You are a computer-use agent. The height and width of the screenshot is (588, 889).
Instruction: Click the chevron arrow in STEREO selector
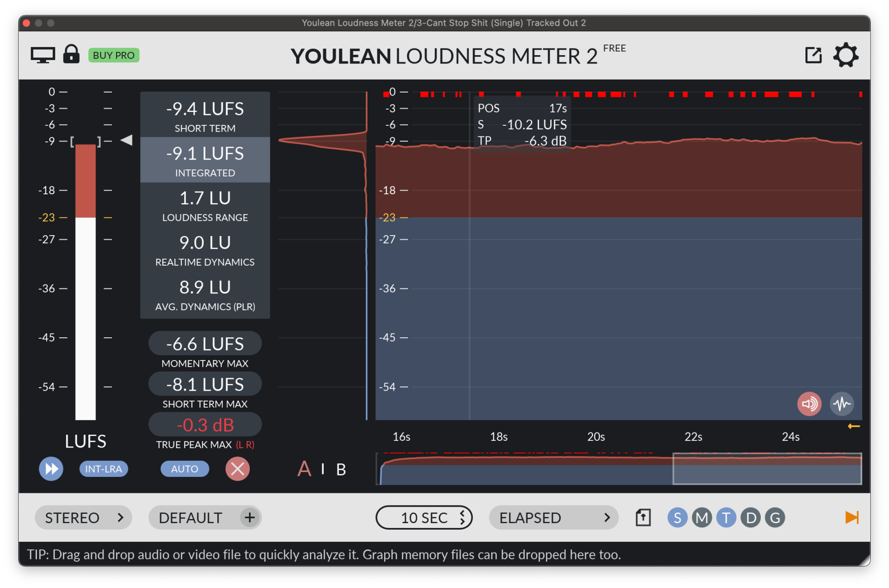tap(120, 518)
